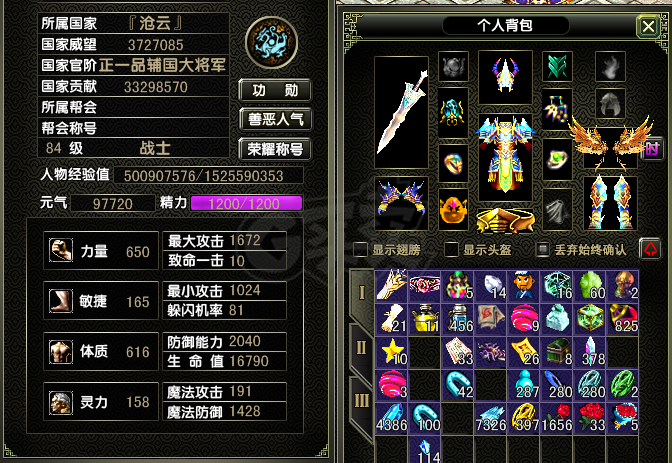
Task: Open the 荣耀称号 button
Action: pos(275,149)
